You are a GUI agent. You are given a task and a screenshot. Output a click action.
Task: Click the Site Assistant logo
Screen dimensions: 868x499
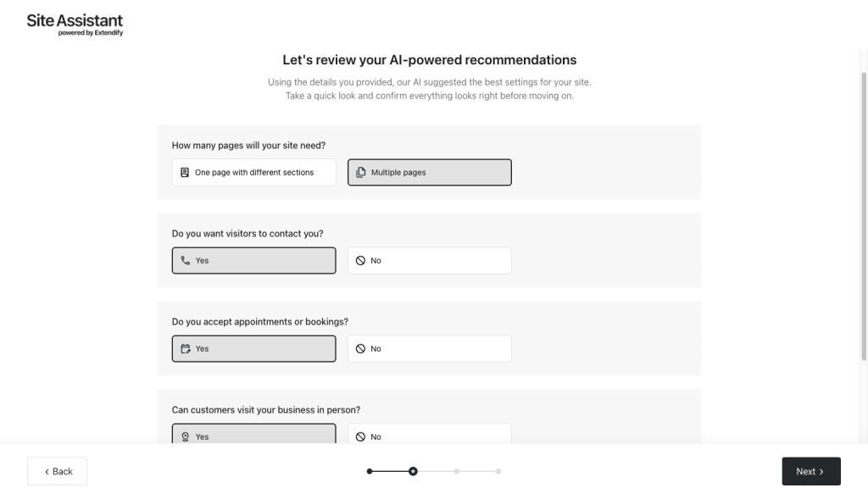click(x=75, y=25)
